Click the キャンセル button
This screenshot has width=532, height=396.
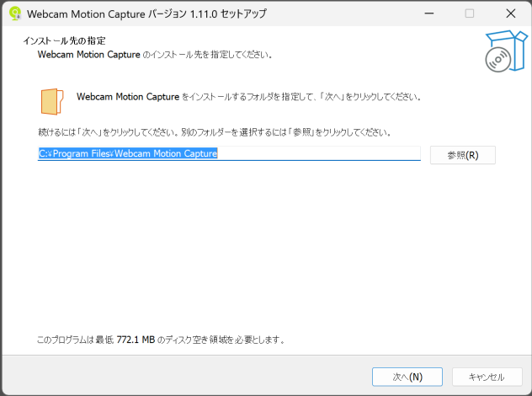point(487,377)
